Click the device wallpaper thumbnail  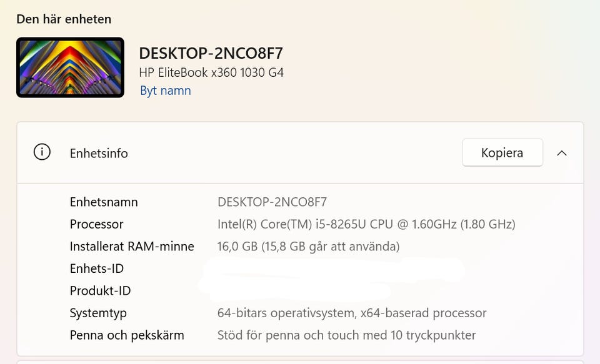(x=70, y=67)
